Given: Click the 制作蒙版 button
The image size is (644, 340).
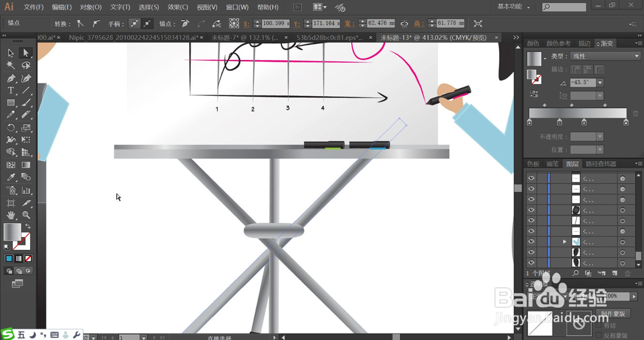Looking at the screenshot, I should point(613,314).
